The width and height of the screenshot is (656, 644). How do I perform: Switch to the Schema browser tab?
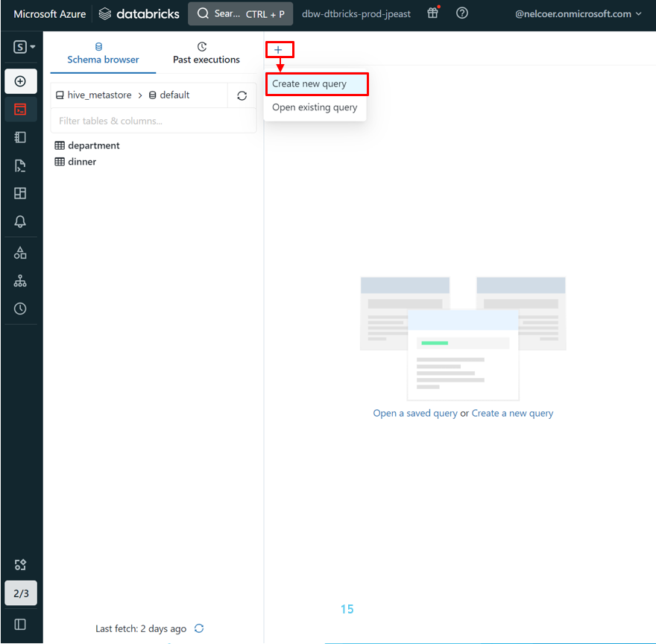[x=103, y=54]
